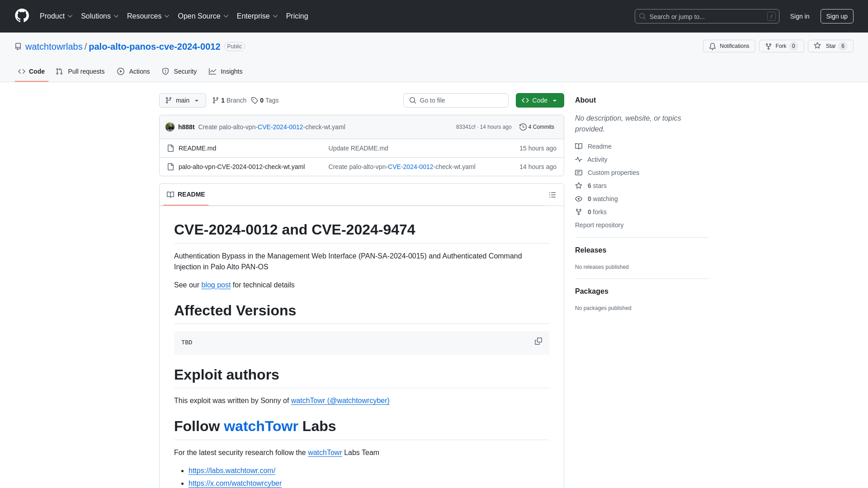The image size is (868, 488).
Task: Expand the main branch selector
Action: [183, 100]
